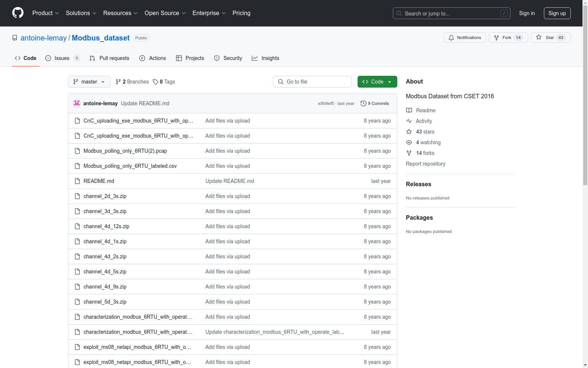
Task: Switch to the Actions tab
Action: pyautogui.click(x=153, y=58)
